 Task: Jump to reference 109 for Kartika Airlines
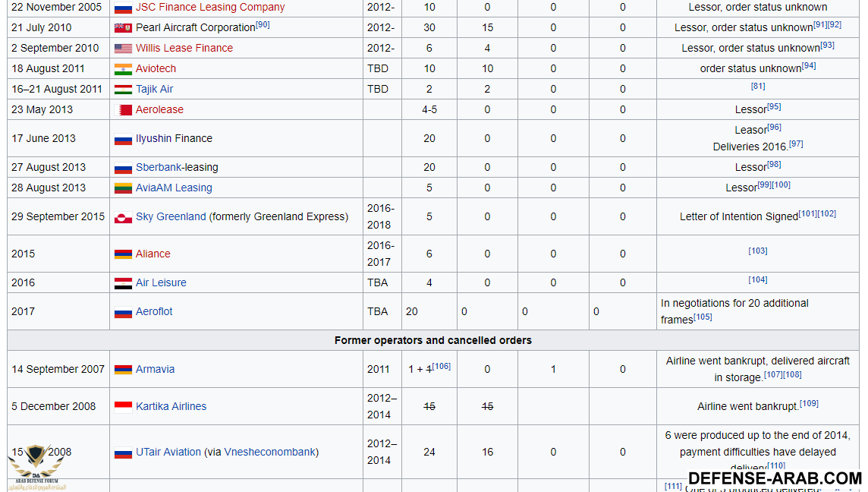click(x=809, y=403)
